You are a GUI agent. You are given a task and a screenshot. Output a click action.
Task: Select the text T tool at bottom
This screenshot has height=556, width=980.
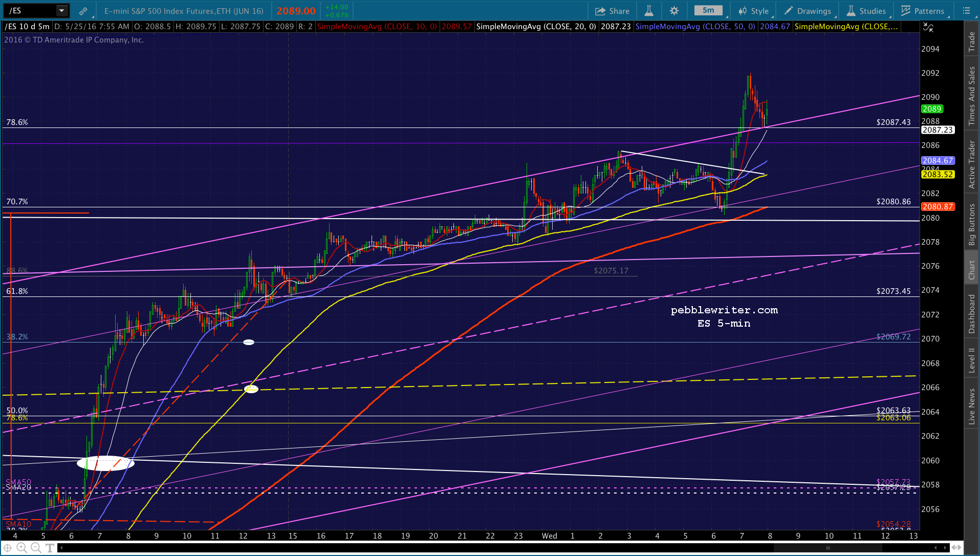(50, 548)
